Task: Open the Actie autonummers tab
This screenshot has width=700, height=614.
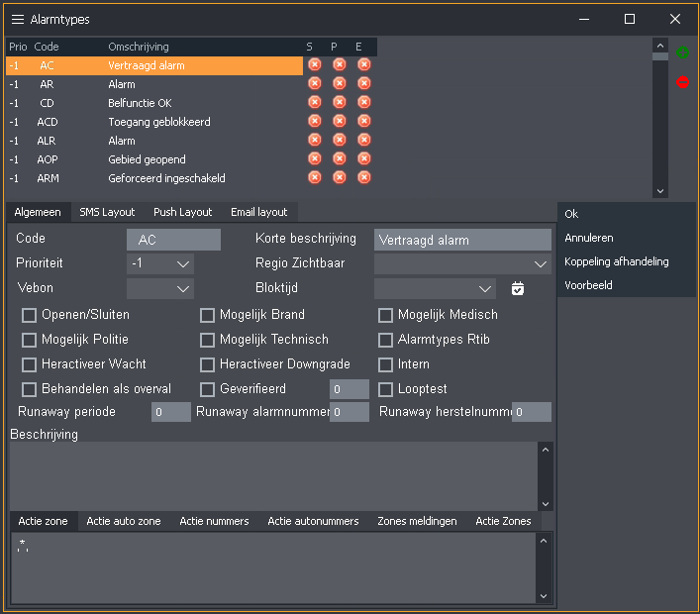Action: click(x=313, y=521)
